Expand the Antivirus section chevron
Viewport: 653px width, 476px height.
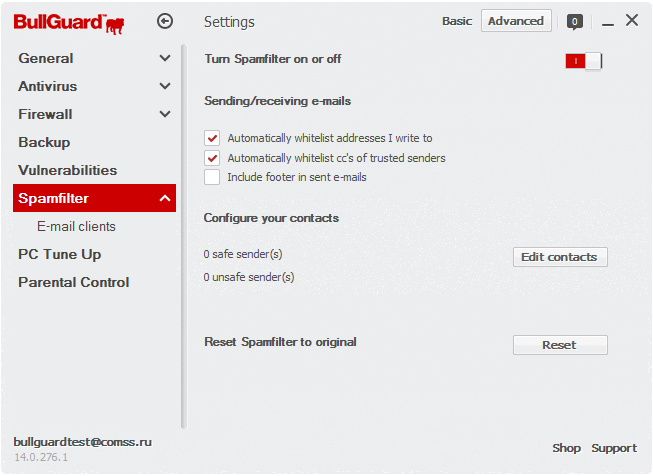pyautogui.click(x=165, y=86)
